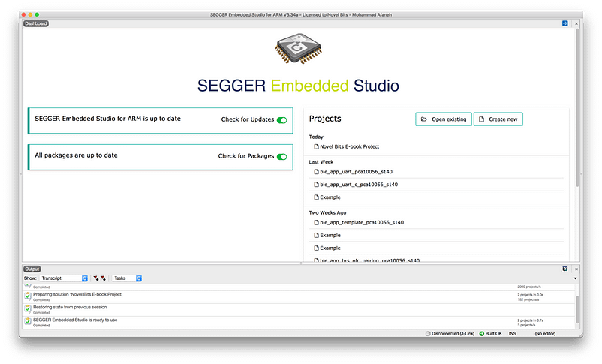This screenshot has height=364, width=602.
Task: Click the All packages are up to date card
Action: tap(161, 157)
